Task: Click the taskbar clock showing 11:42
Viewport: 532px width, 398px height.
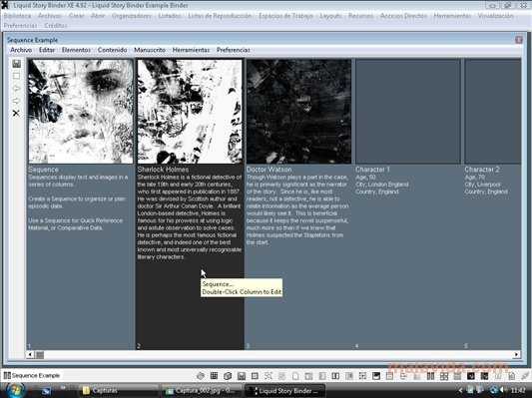Action: (x=518, y=391)
